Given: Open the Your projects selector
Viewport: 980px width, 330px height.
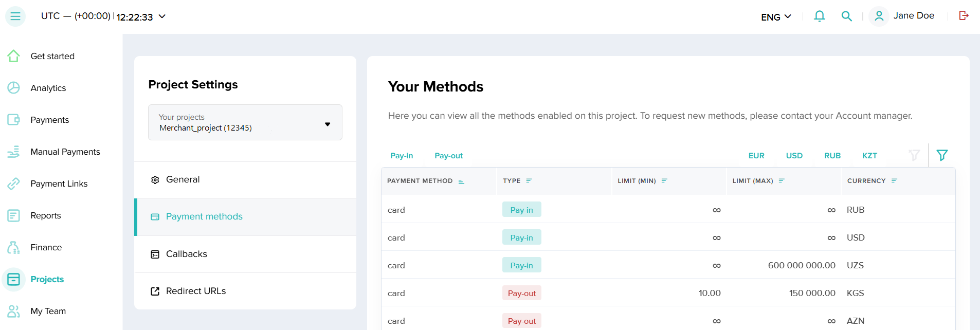Looking at the screenshot, I should [x=245, y=123].
